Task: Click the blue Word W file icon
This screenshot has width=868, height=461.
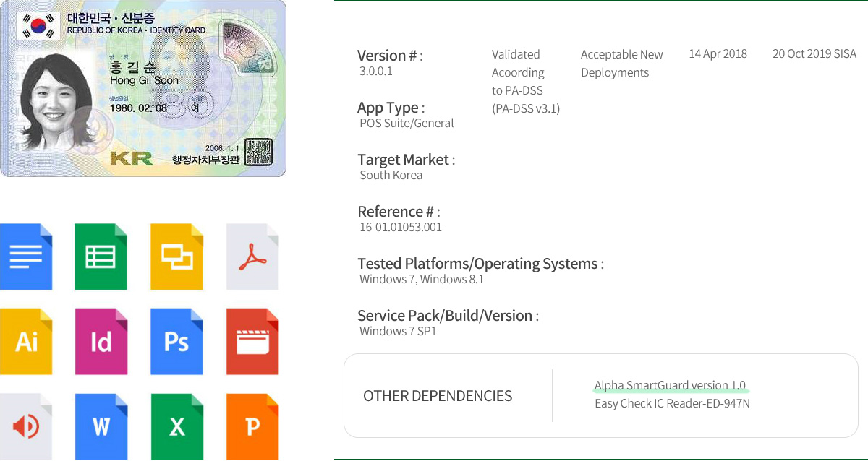Action: coord(101,426)
